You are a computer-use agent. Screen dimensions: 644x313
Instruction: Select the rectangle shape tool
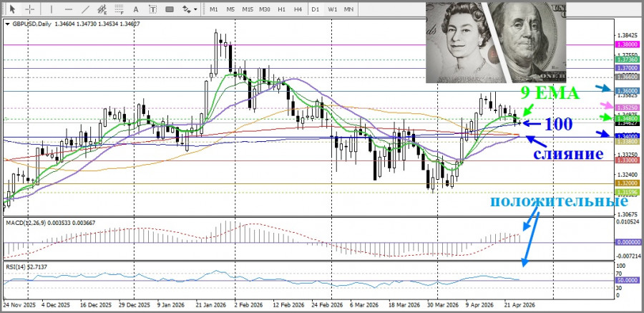pyautogui.click(x=170, y=9)
